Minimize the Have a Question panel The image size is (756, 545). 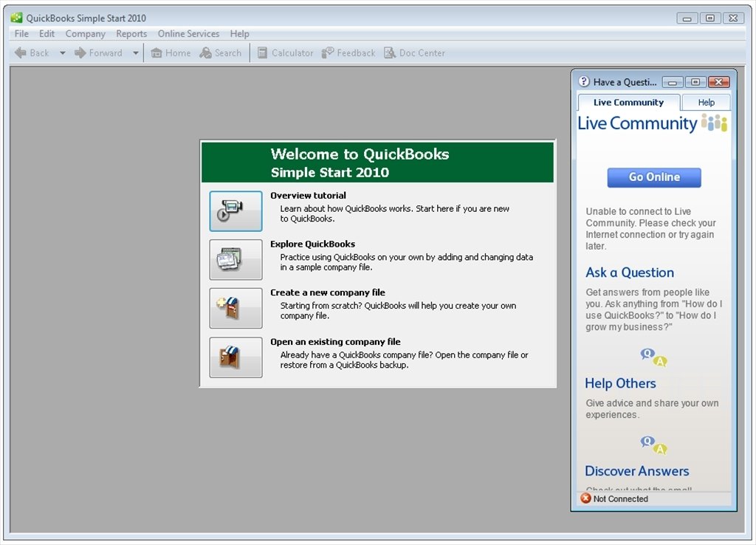672,83
